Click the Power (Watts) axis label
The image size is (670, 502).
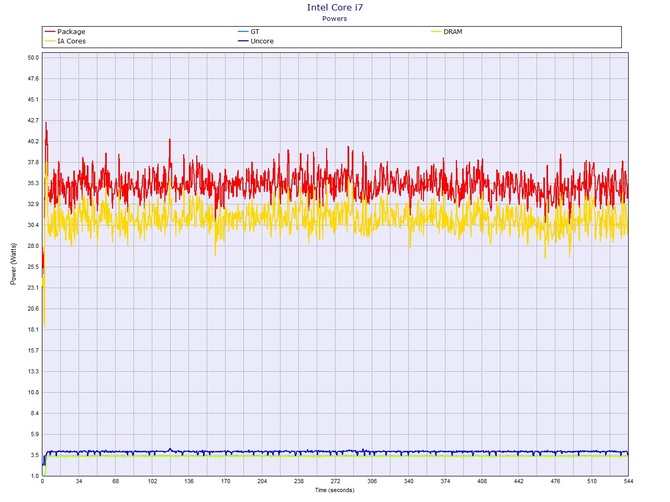point(13,267)
